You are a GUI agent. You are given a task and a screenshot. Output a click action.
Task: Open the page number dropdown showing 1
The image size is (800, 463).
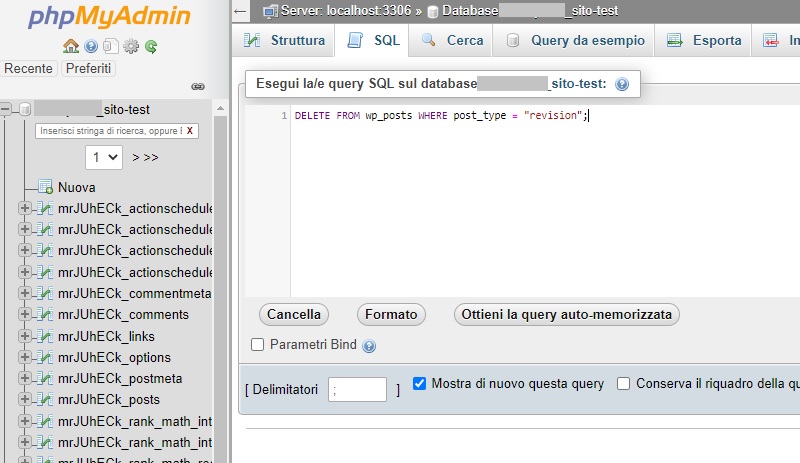pyautogui.click(x=104, y=157)
